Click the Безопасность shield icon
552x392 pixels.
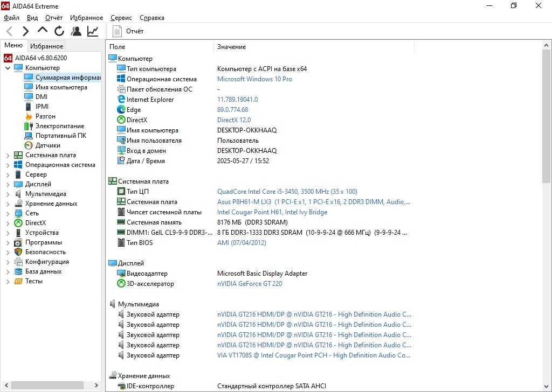pos(18,252)
